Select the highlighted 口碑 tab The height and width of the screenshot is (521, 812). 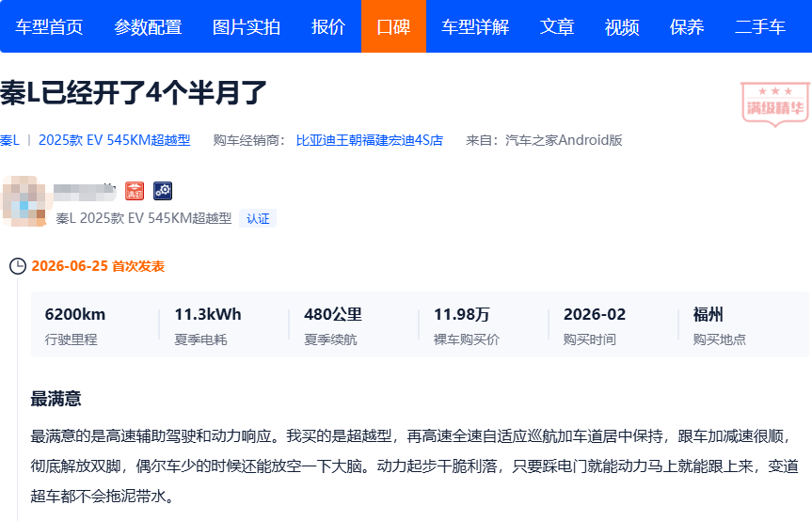point(393,26)
